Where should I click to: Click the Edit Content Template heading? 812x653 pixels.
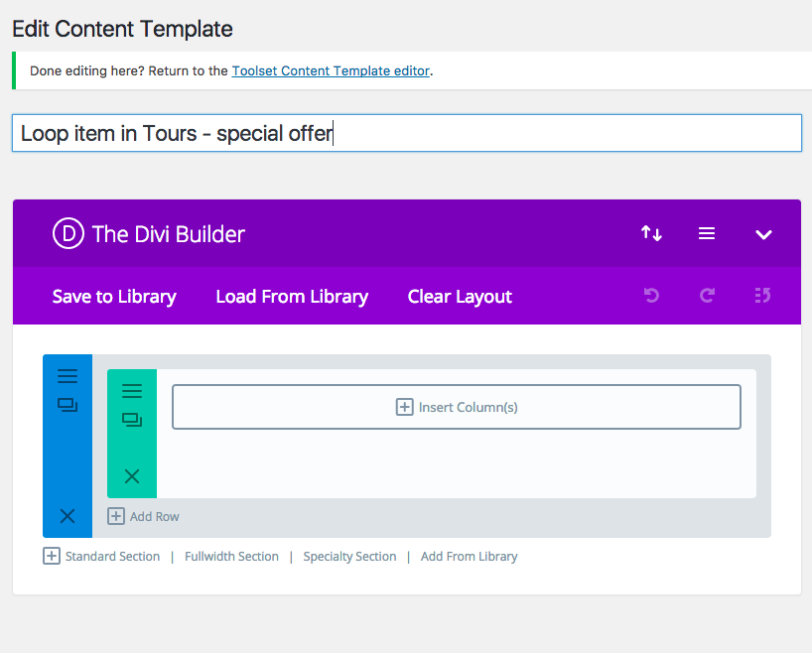(122, 29)
